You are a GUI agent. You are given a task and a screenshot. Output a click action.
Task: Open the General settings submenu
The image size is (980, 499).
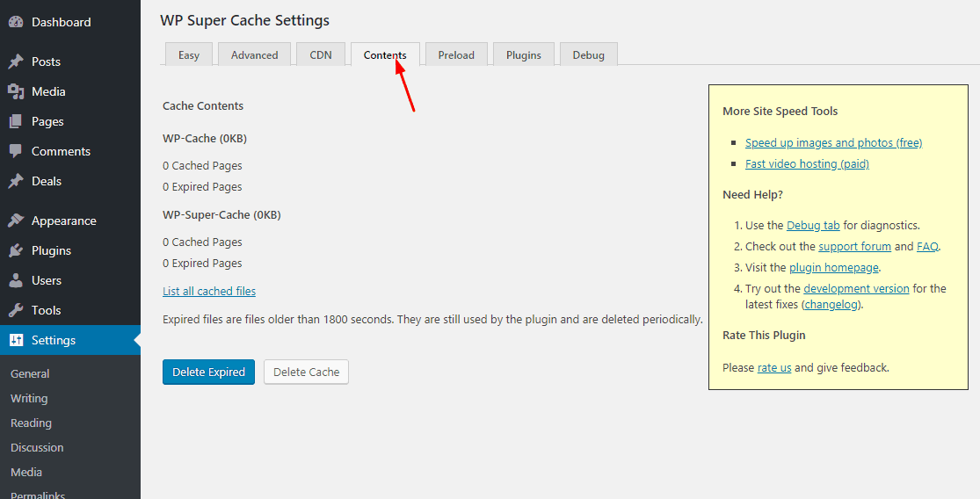point(30,373)
